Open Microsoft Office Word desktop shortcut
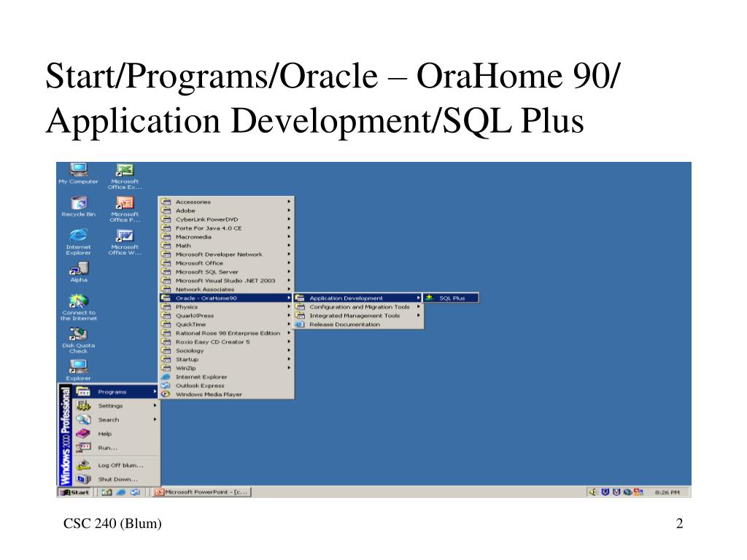 [x=125, y=242]
